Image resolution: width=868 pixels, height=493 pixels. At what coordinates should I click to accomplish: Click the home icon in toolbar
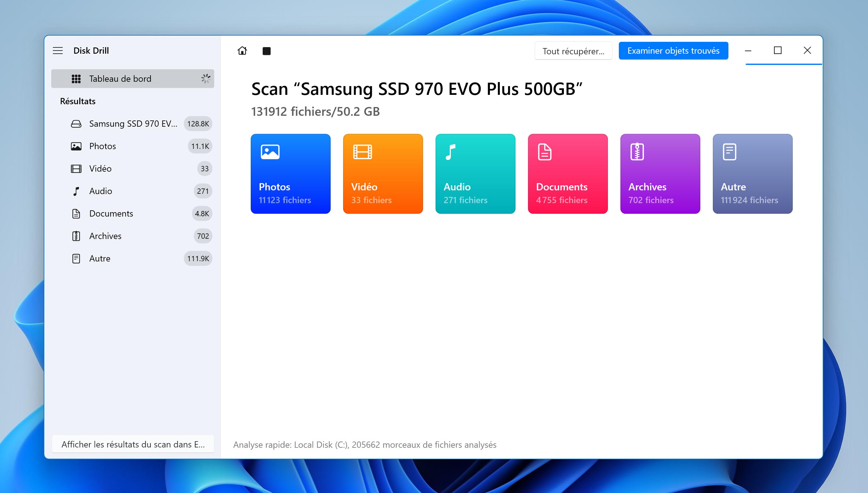[x=242, y=51]
